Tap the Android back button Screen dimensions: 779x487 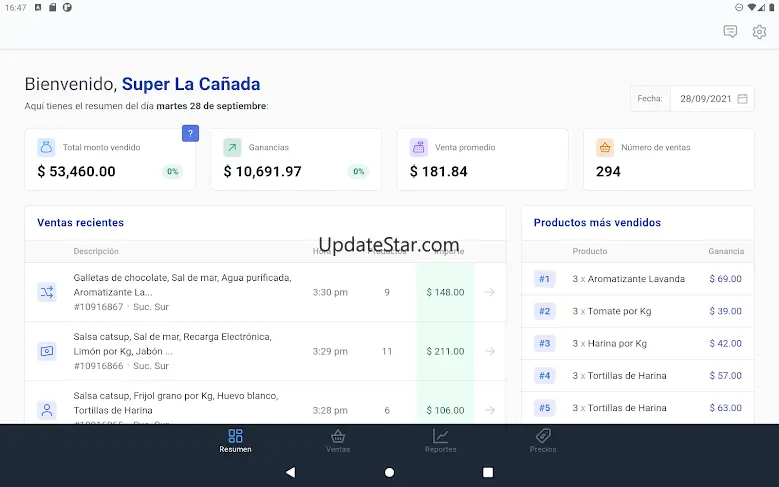(x=291, y=472)
